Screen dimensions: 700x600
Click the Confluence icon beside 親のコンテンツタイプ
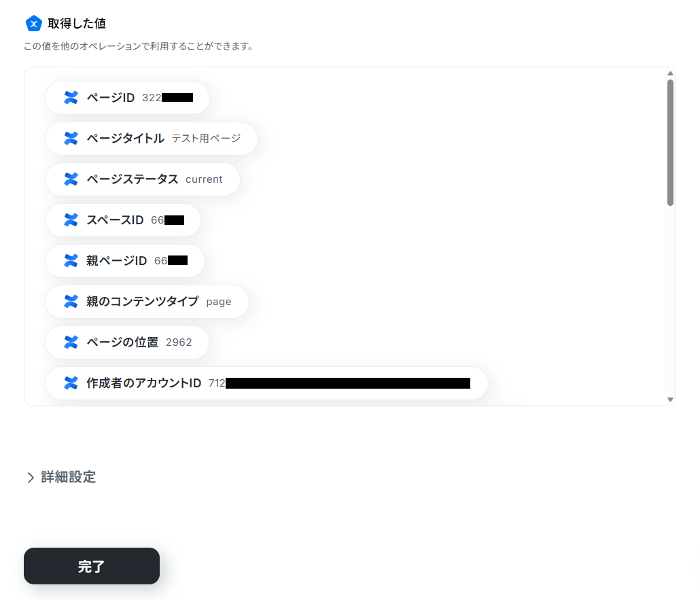[71, 301]
